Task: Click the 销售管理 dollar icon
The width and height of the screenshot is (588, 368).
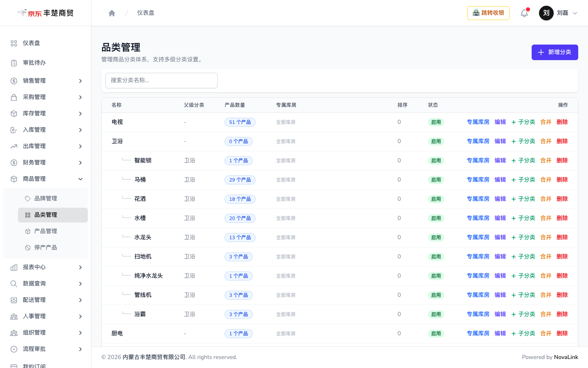Action: coord(14,81)
